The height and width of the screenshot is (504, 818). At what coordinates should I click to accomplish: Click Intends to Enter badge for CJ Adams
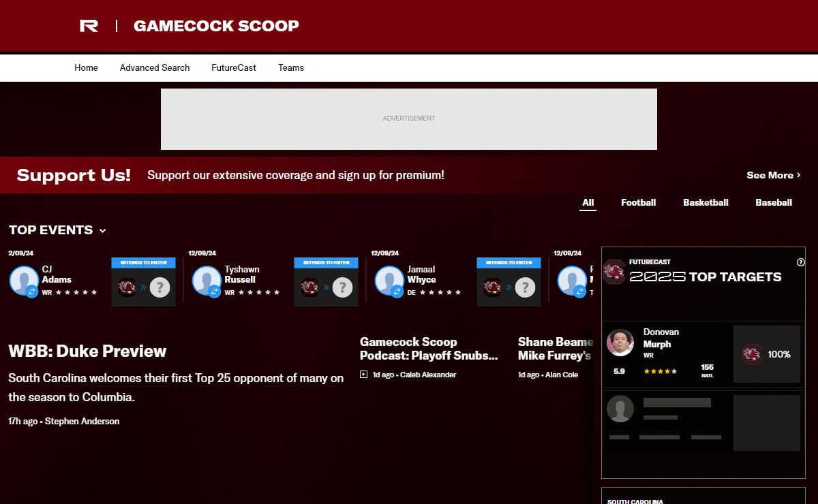[x=144, y=262]
